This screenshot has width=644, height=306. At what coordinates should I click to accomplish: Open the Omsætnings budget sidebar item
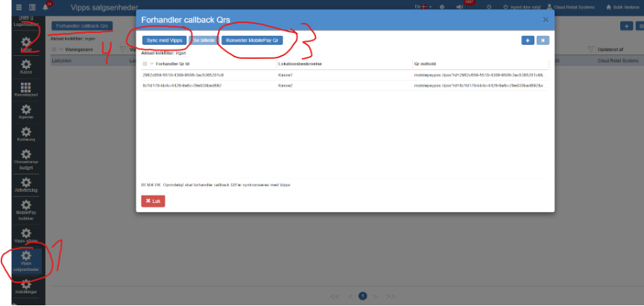click(26, 160)
